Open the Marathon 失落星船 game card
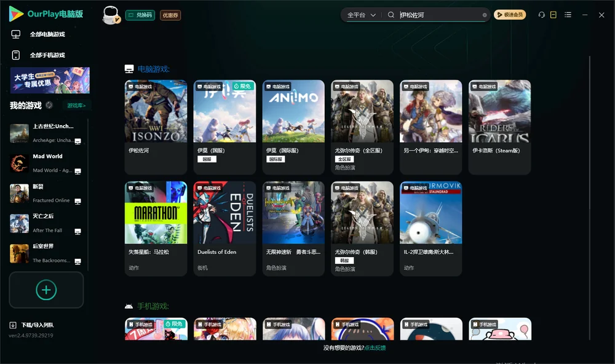615x364 pixels. (156, 229)
